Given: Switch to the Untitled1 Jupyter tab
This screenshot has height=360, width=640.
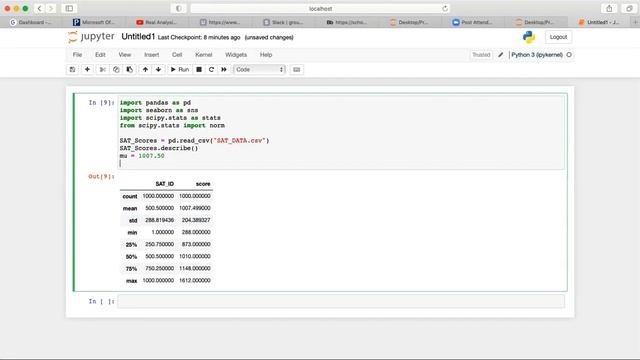Looking at the screenshot, I should [599, 22].
